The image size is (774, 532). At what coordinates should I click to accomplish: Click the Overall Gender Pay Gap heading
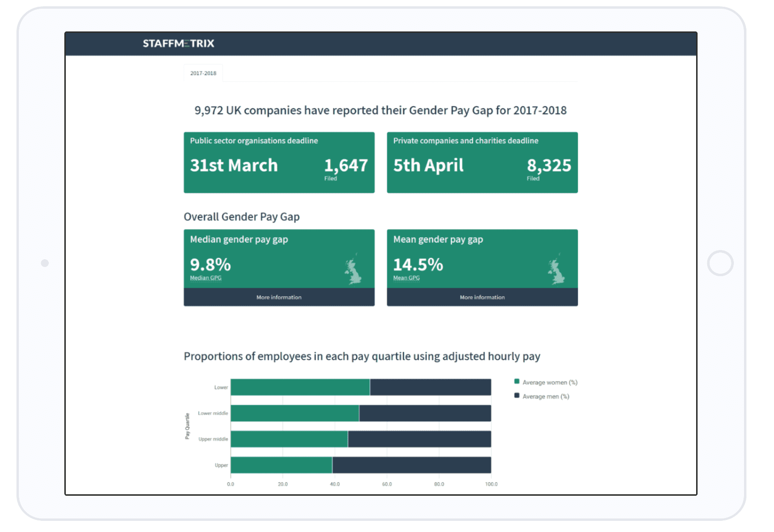pyautogui.click(x=242, y=217)
